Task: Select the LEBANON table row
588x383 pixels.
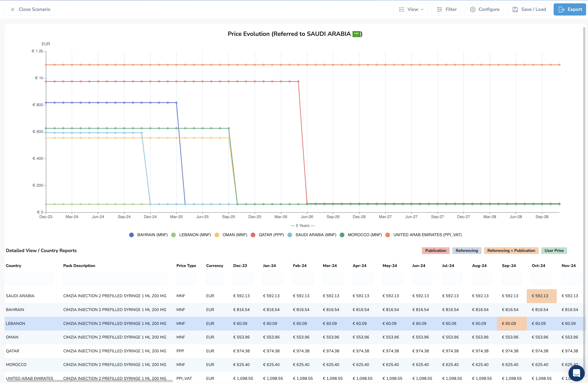Action: click(x=294, y=323)
